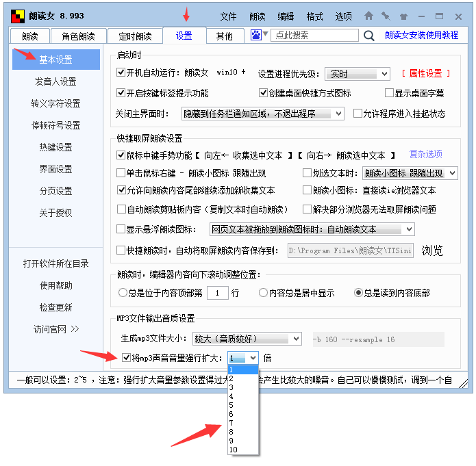Toggle 创建桌面快捷方式图标 checkbox

coord(263,92)
